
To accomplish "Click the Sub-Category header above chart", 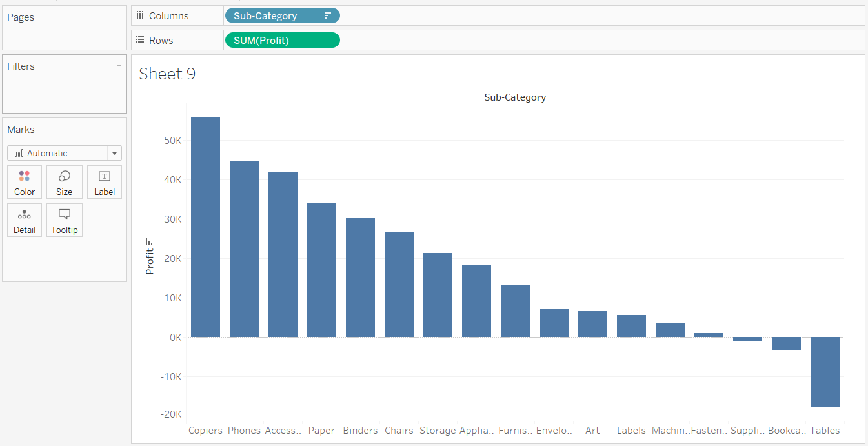I will (515, 97).
